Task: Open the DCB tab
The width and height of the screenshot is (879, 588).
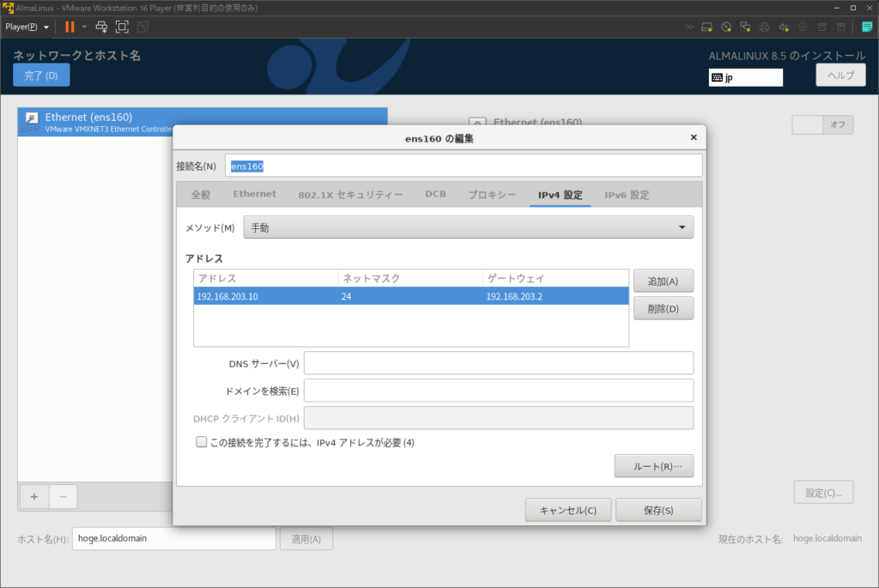Action: 435,194
